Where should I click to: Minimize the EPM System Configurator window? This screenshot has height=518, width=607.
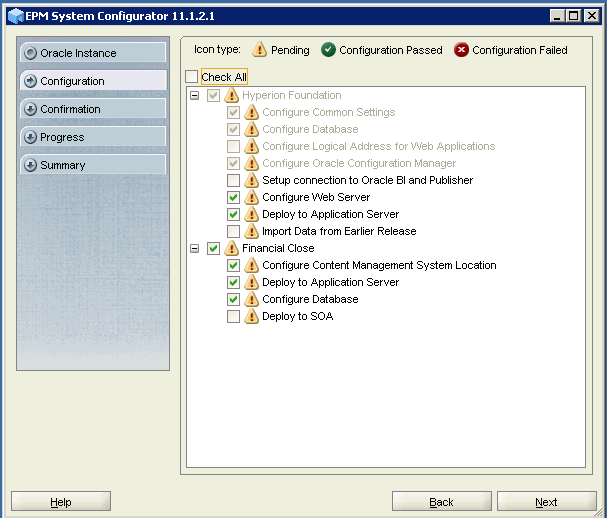[x=557, y=16]
